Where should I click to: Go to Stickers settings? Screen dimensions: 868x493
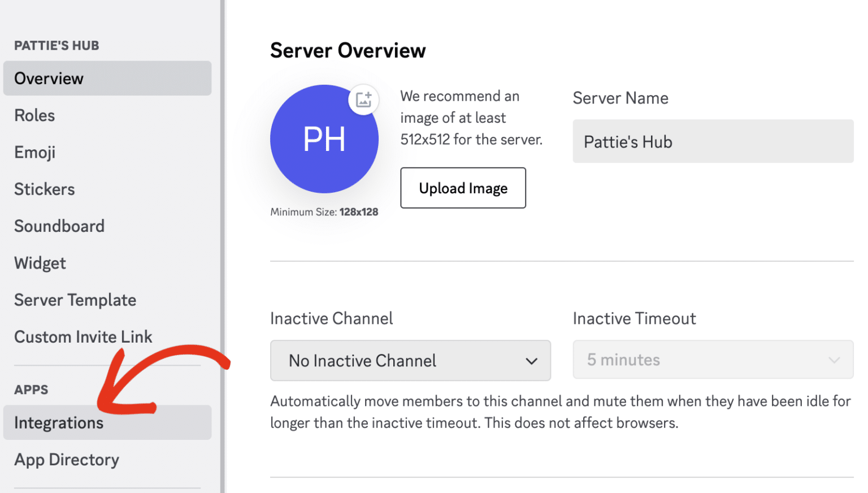pyautogui.click(x=44, y=189)
